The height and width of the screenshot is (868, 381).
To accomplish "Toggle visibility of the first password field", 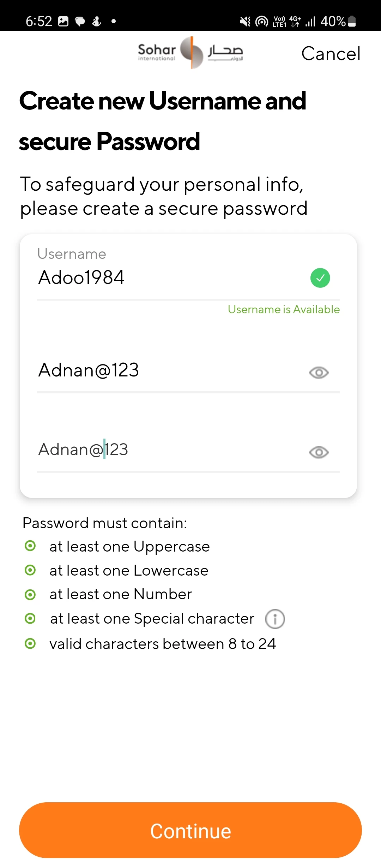I will tap(319, 373).
